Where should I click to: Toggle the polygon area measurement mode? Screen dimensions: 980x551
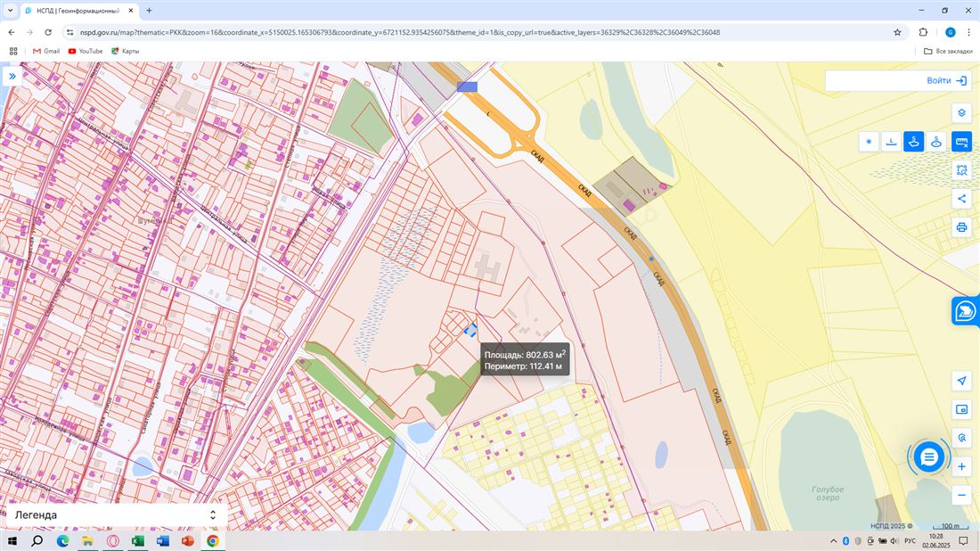[913, 142]
